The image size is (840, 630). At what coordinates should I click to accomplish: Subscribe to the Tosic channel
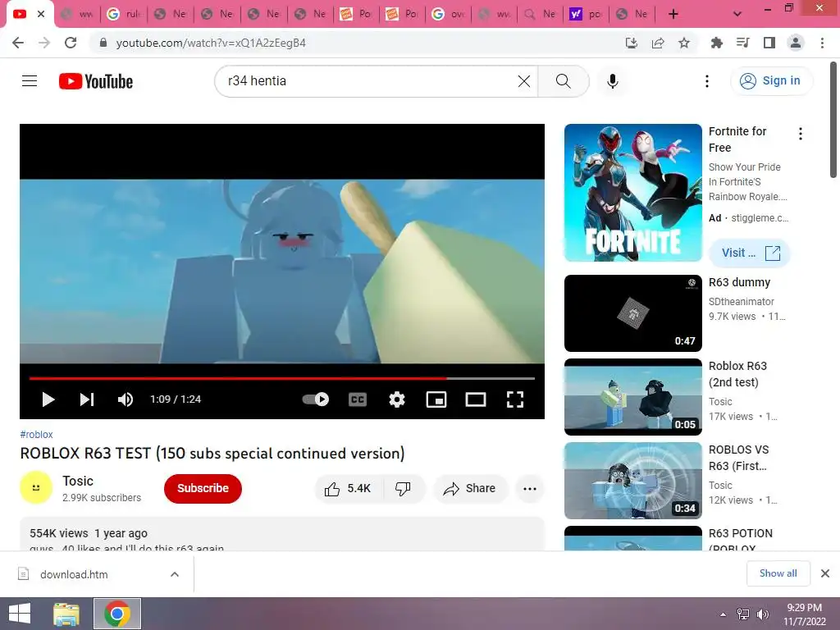(203, 488)
